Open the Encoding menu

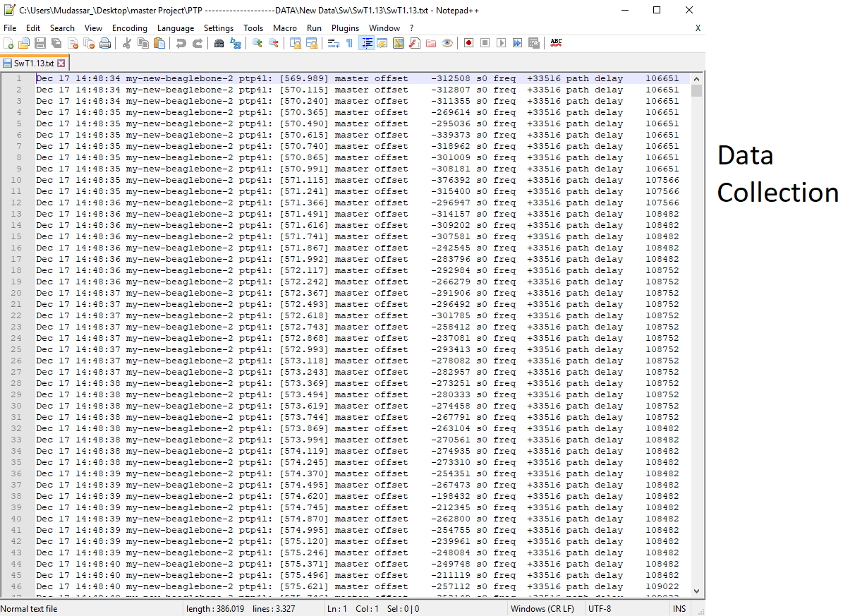[x=130, y=28]
